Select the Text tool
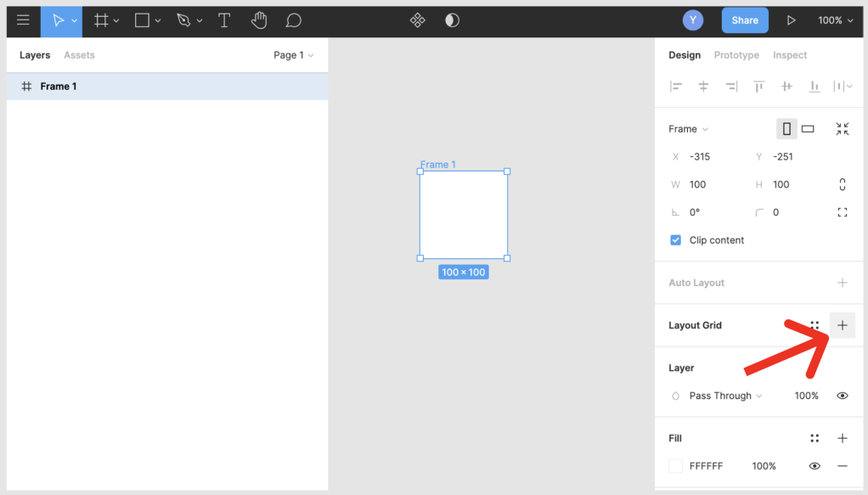The width and height of the screenshot is (868, 495). click(224, 20)
